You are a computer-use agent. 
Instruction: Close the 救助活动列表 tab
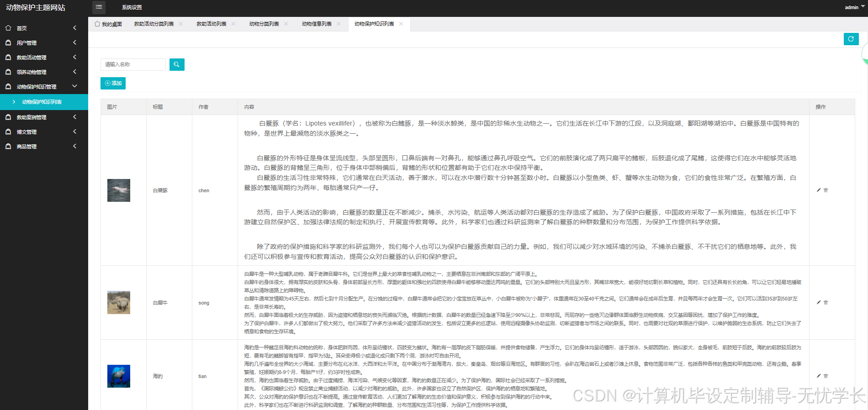click(233, 24)
